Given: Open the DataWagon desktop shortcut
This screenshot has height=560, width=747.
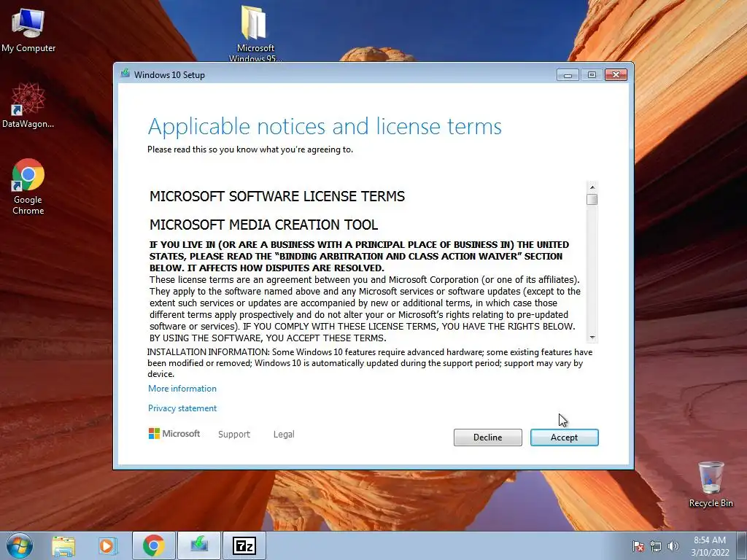Looking at the screenshot, I should point(28,105).
